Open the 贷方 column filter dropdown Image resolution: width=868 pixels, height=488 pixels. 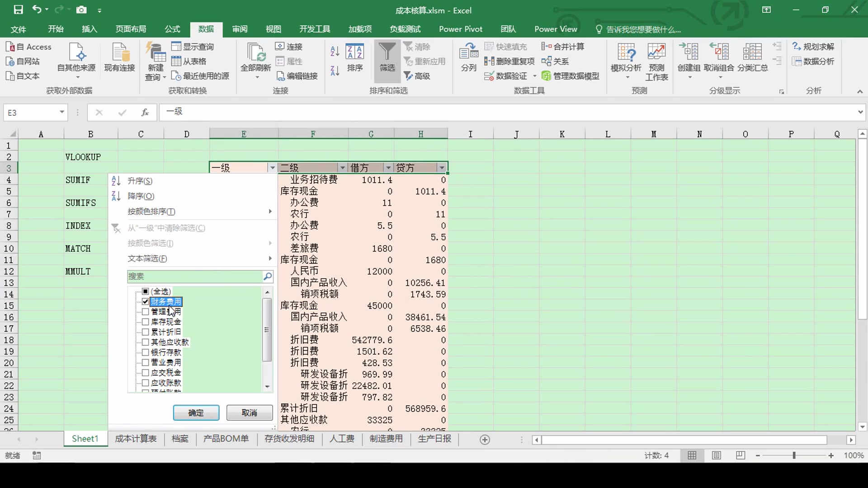[442, 168]
